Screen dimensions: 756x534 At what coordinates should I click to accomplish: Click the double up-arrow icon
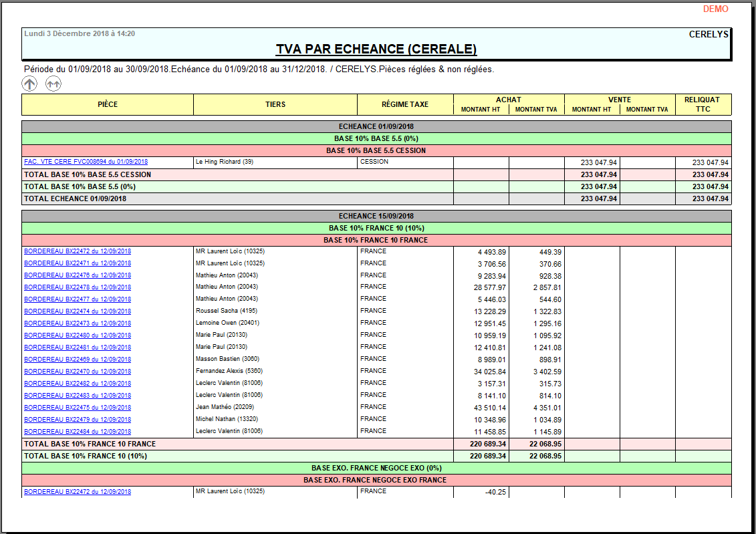click(53, 84)
